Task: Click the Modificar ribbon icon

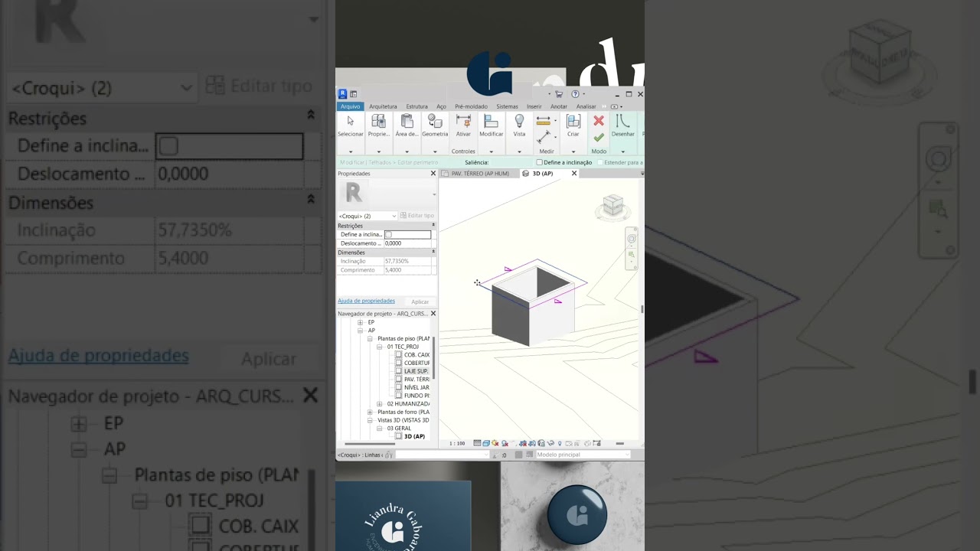Action: click(x=492, y=121)
